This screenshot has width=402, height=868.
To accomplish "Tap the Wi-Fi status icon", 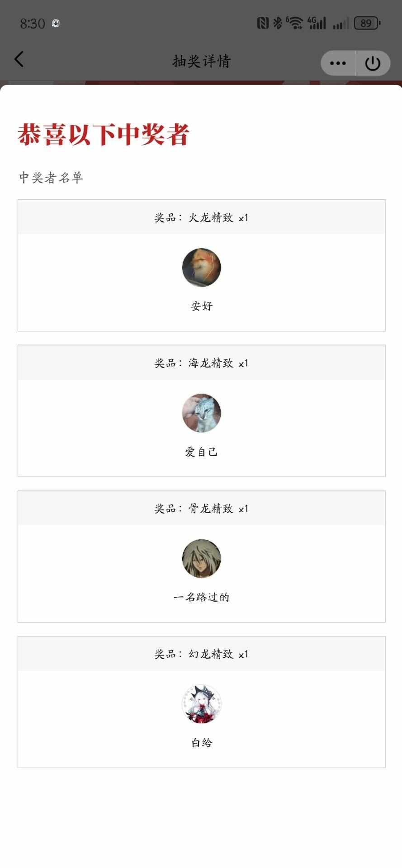I will [x=295, y=23].
